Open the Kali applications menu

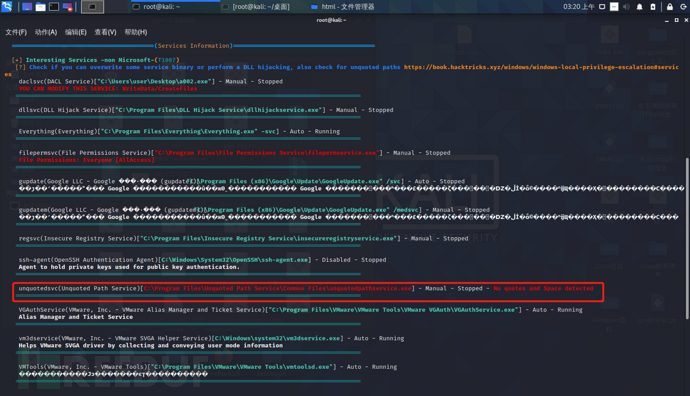pos(7,6)
